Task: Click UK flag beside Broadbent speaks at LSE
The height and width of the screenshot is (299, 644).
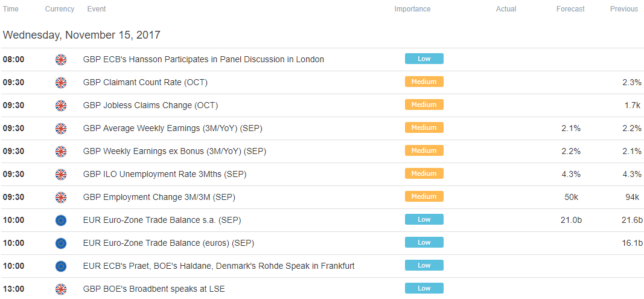Action: click(x=61, y=289)
